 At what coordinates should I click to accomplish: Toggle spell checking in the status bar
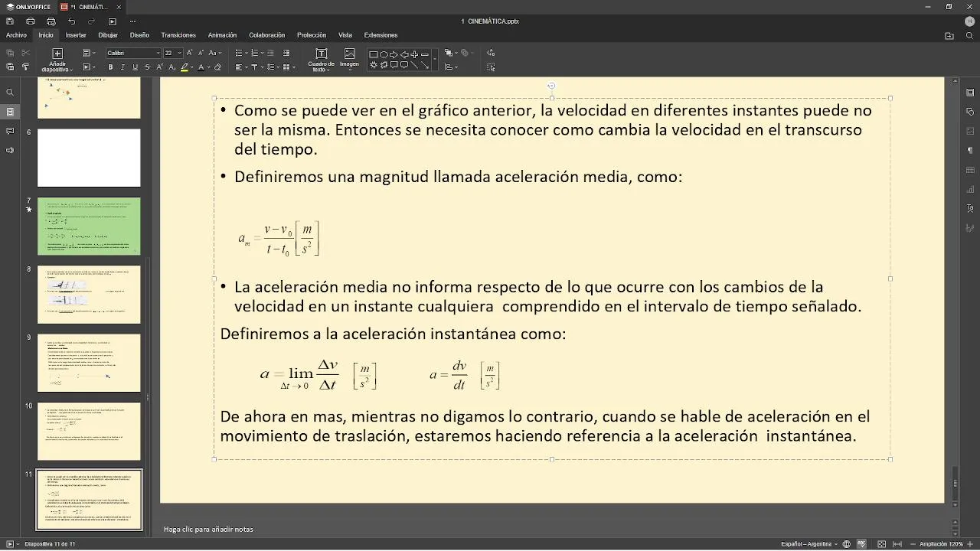click(862, 544)
